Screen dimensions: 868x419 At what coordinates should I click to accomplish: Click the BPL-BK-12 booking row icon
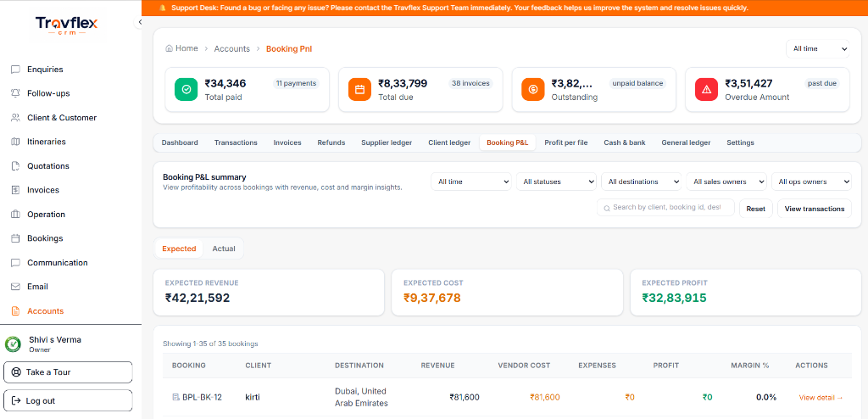[175, 397]
